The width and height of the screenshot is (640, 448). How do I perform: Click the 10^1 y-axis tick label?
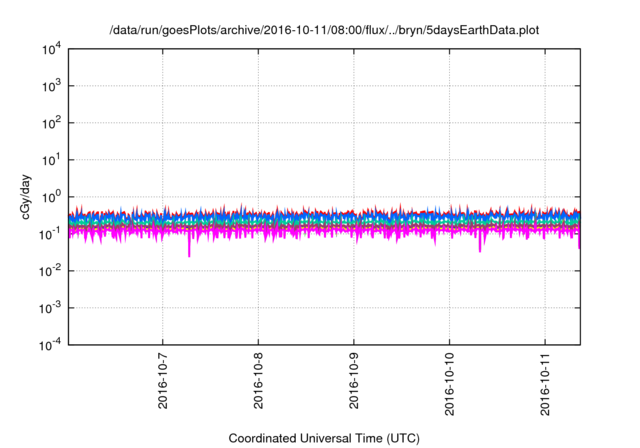pos(51,160)
